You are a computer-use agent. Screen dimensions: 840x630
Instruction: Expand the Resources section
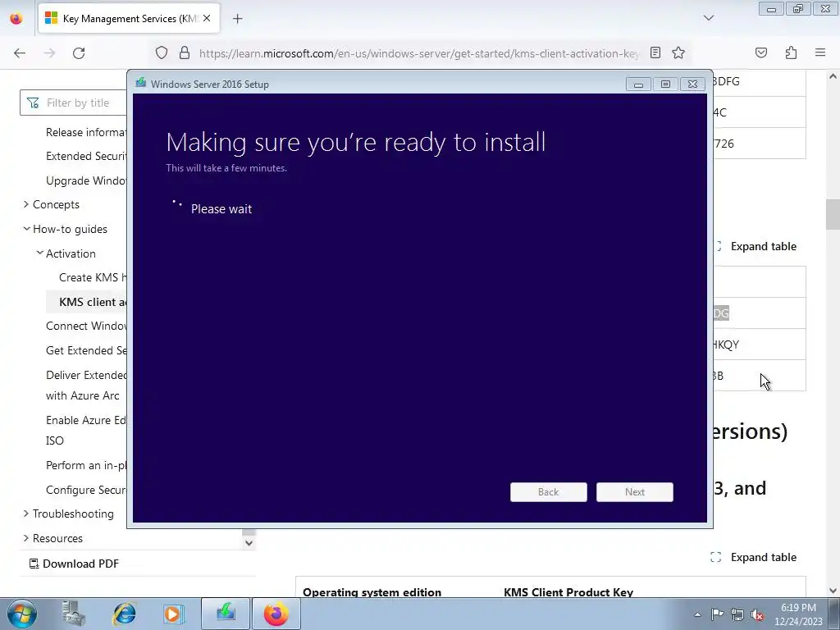tap(26, 538)
